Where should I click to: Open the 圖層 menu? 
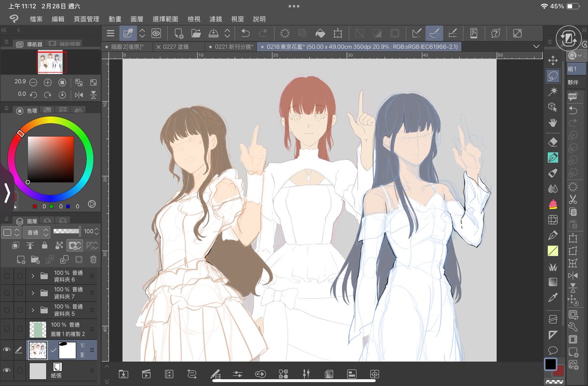pos(137,19)
